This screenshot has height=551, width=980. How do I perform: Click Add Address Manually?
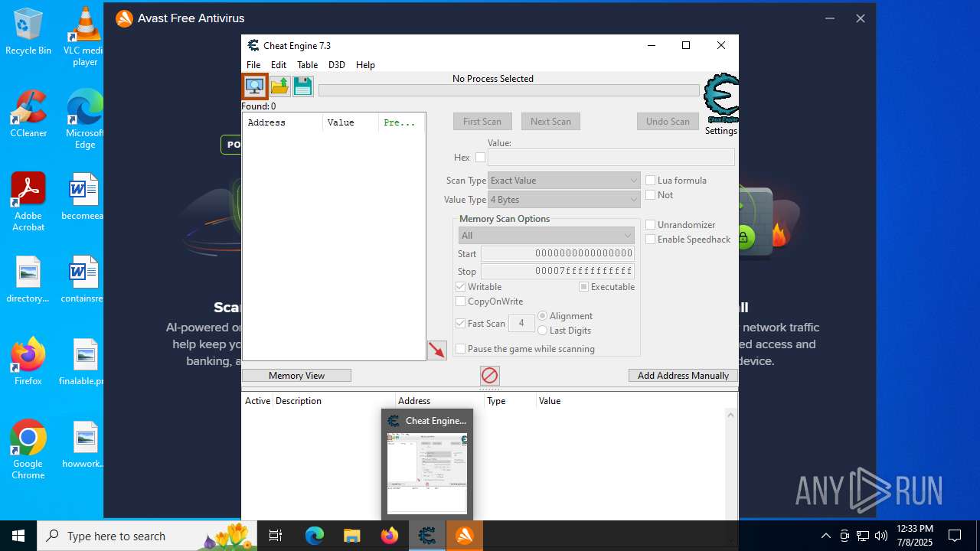pos(683,376)
